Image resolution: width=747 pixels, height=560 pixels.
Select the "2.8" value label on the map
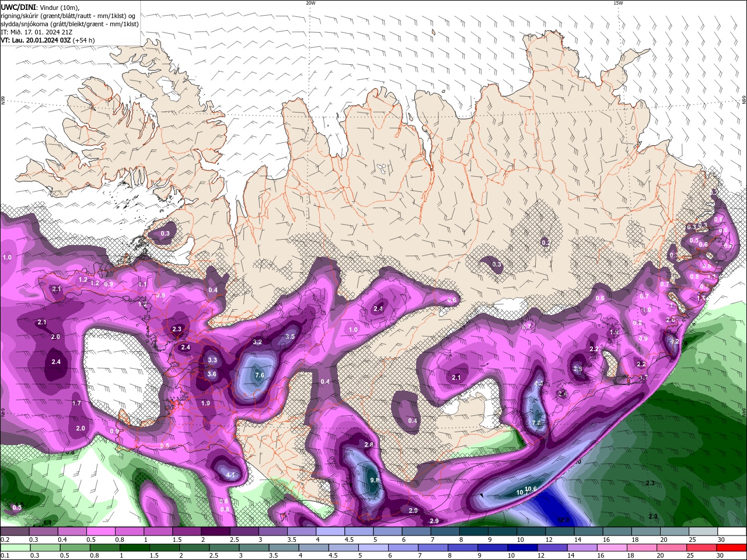tap(369, 444)
